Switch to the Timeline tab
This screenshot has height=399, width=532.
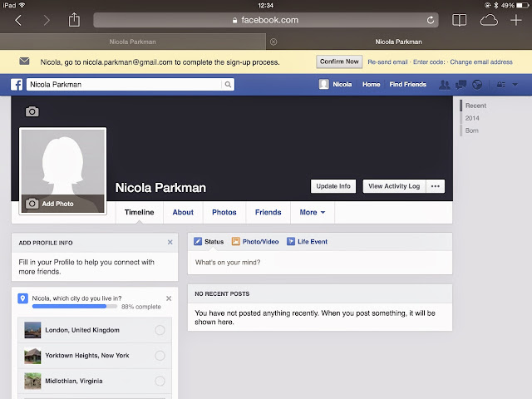pyautogui.click(x=139, y=213)
